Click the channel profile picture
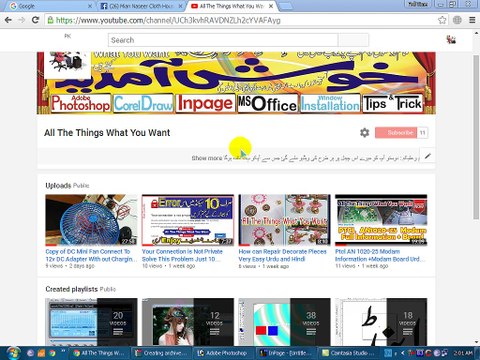 [x=68, y=64]
